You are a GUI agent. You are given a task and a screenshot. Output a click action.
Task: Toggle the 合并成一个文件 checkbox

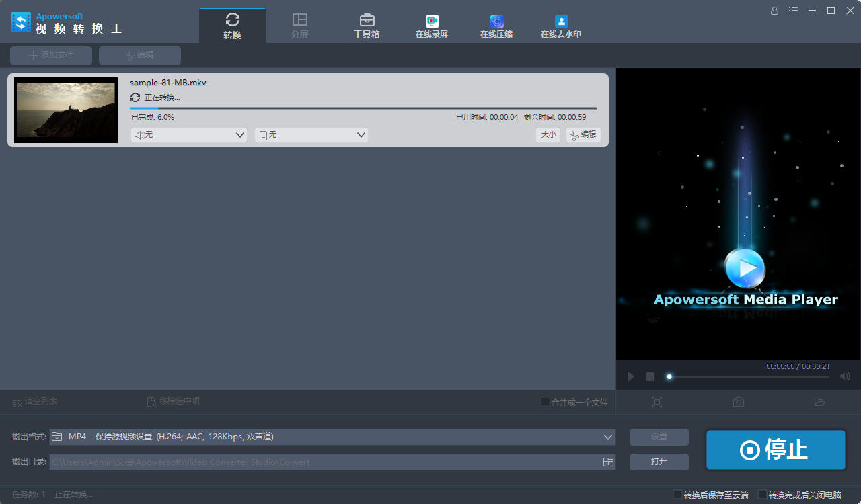coord(546,402)
